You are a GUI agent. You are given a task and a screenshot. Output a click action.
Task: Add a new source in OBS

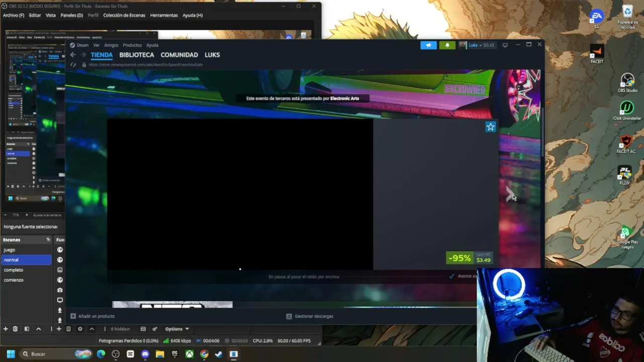click(59, 329)
